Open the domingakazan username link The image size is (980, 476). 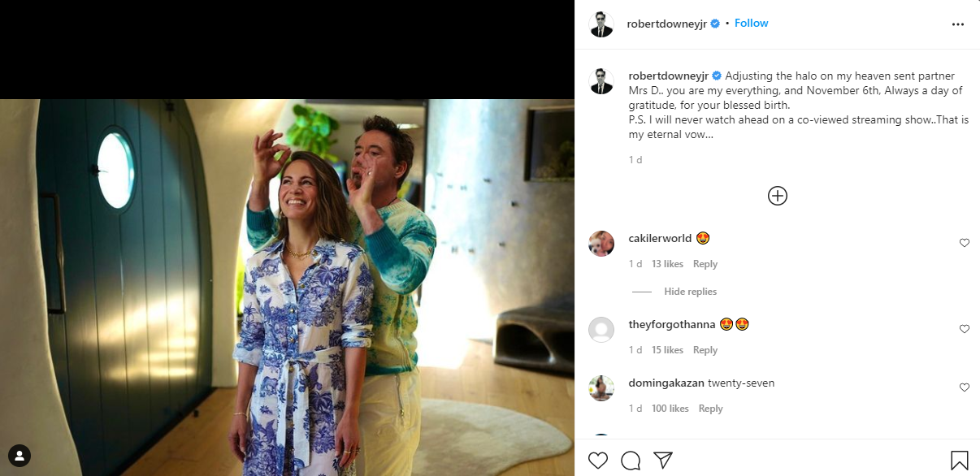[x=666, y=383]
